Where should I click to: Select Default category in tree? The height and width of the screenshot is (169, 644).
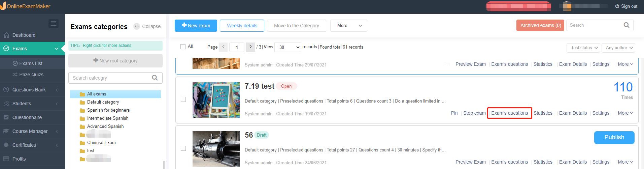103,102
